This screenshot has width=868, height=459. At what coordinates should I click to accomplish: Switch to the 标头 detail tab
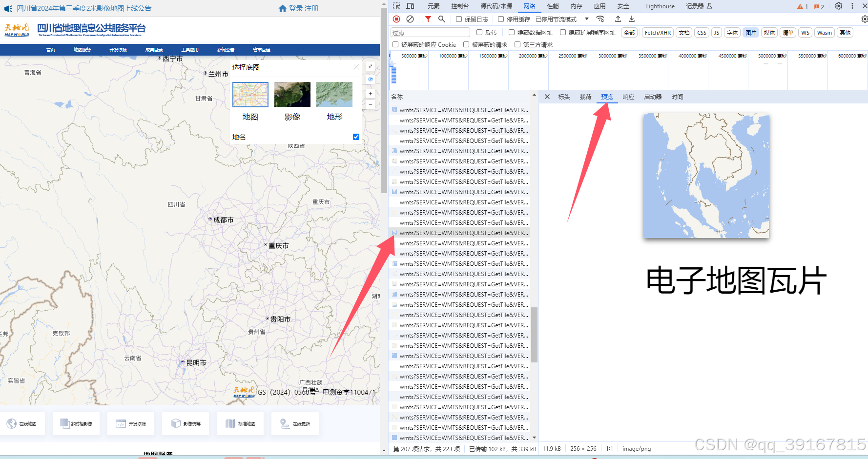[564, 97]
